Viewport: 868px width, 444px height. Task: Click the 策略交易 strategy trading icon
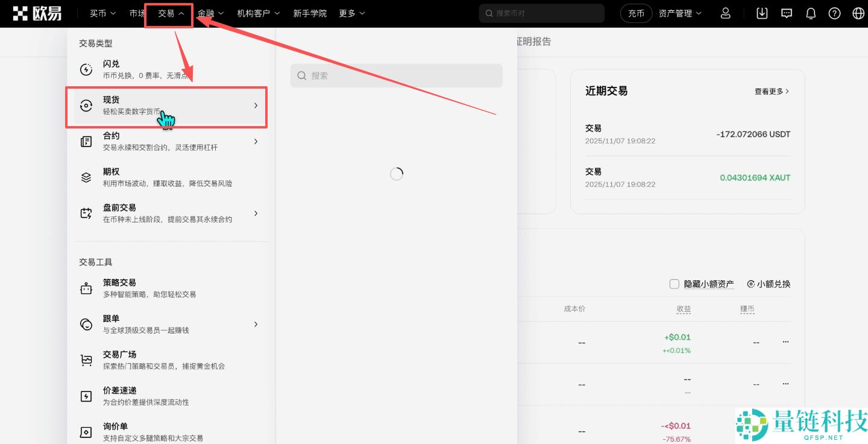coord(87,288)
